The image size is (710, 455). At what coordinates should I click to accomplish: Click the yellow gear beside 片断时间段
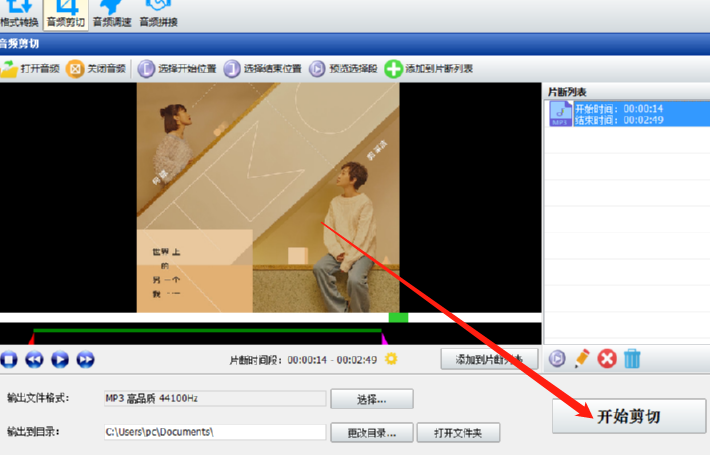click(391, 359)
